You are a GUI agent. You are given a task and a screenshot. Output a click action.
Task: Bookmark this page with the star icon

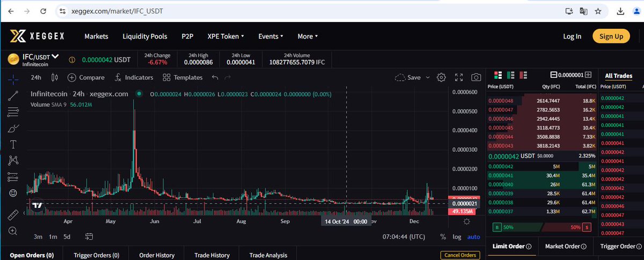coord(597,11)
